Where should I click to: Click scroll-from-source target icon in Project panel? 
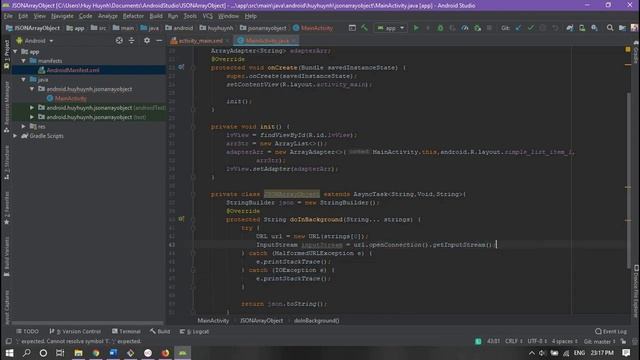pos(119,40)
